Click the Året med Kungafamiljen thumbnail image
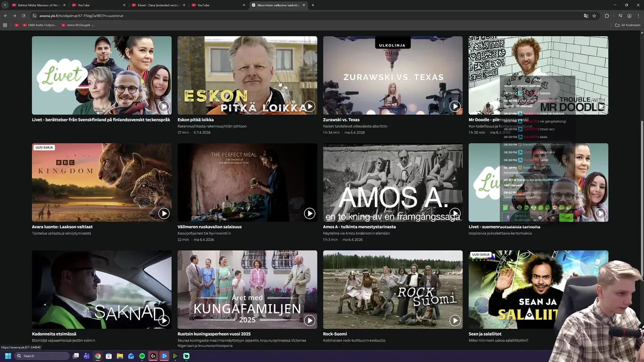Image resolution: width=644 pixels, height=362 pixels. (247, 290)
